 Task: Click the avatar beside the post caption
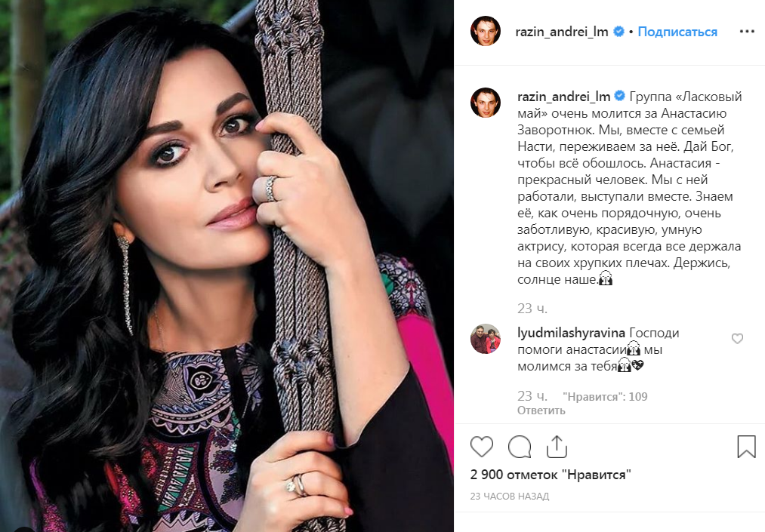point(486,103)
